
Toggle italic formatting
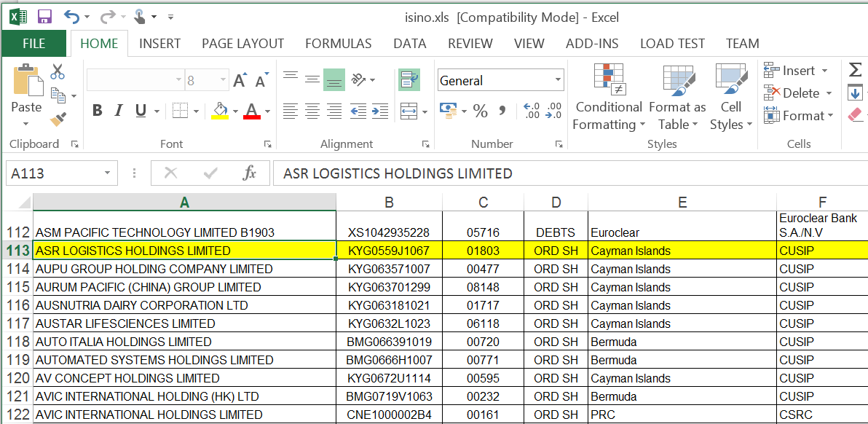118,111
